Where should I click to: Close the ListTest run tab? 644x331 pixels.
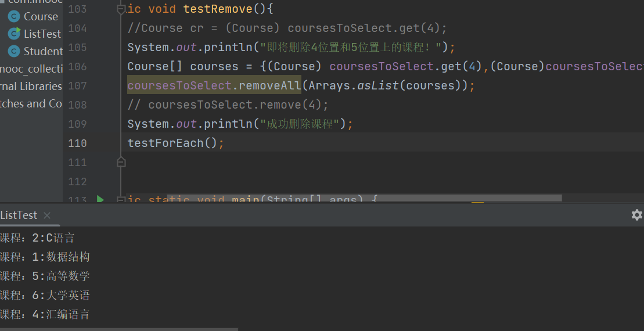(48, 215)
